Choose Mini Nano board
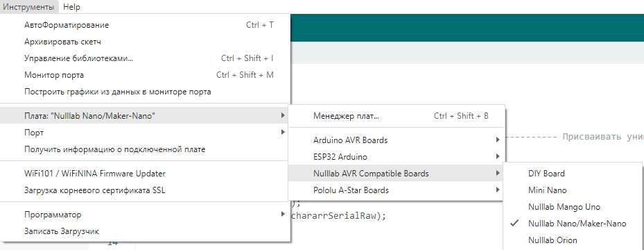Viewport: 644px width, 250px height. 573,190
